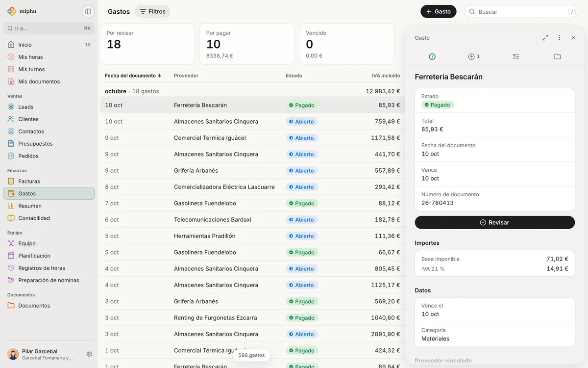Open Pilar Garcebal user profile
The height and width of the screenshot is (368, 588).
click(42, 354)
